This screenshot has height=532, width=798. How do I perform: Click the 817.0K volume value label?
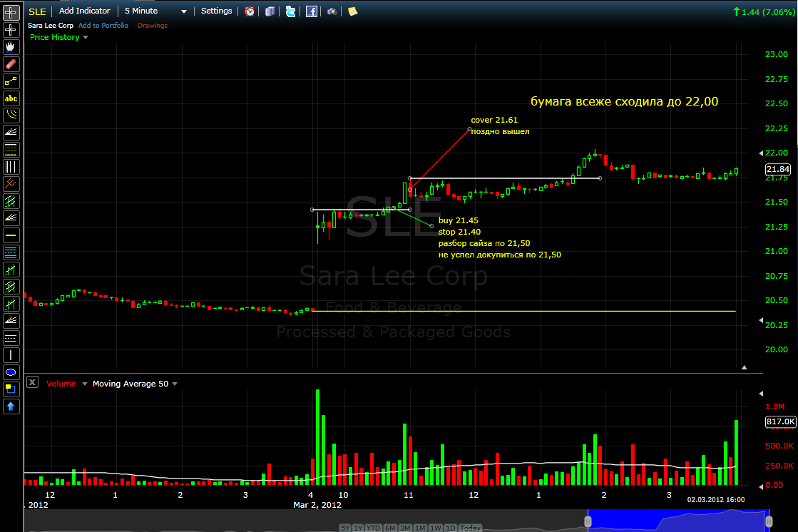pos(781,421)
